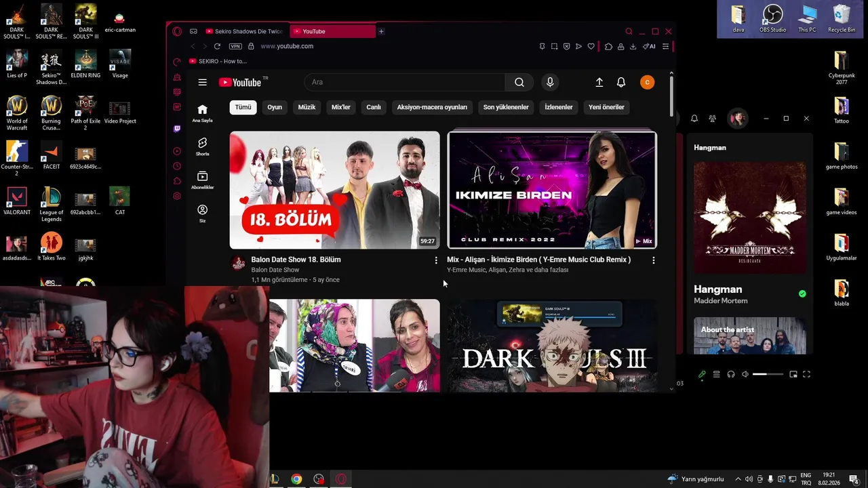This screenshot has height=488, width=868.
Task: Open Opera sidebar settings gear
Action: click(177, 196)
